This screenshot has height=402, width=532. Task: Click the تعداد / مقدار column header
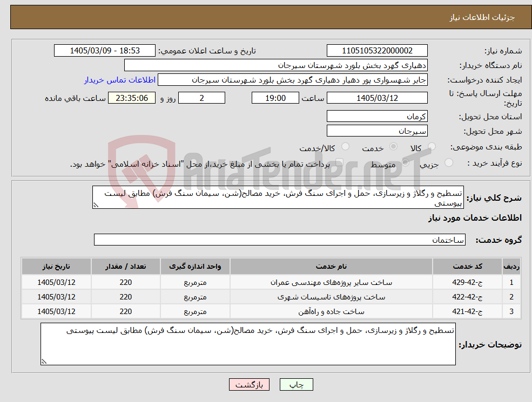tap(125, 267)
